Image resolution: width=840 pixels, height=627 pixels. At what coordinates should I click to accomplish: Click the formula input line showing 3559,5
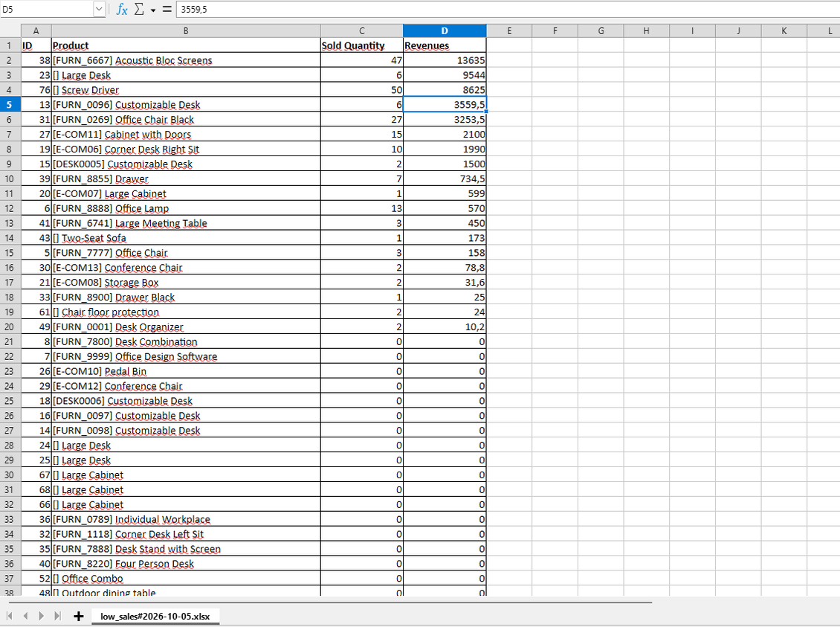507,9
